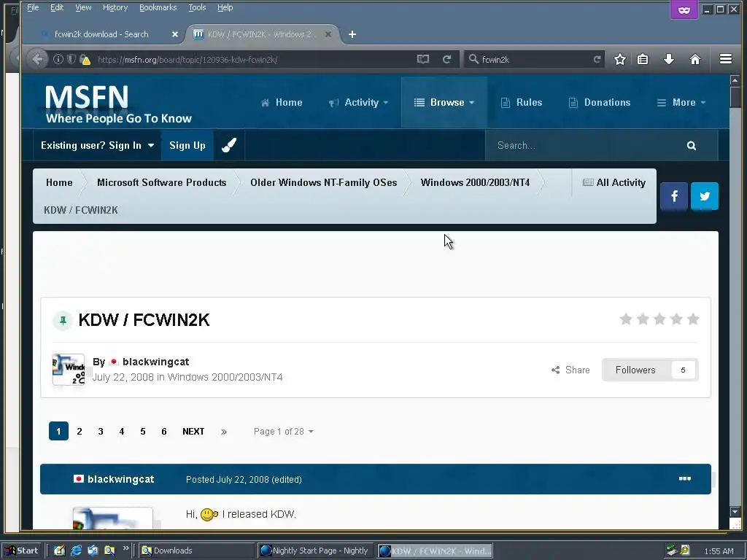
Task: Switch to fcwin2k download - Search tab
Action: (x=101, y=34)
